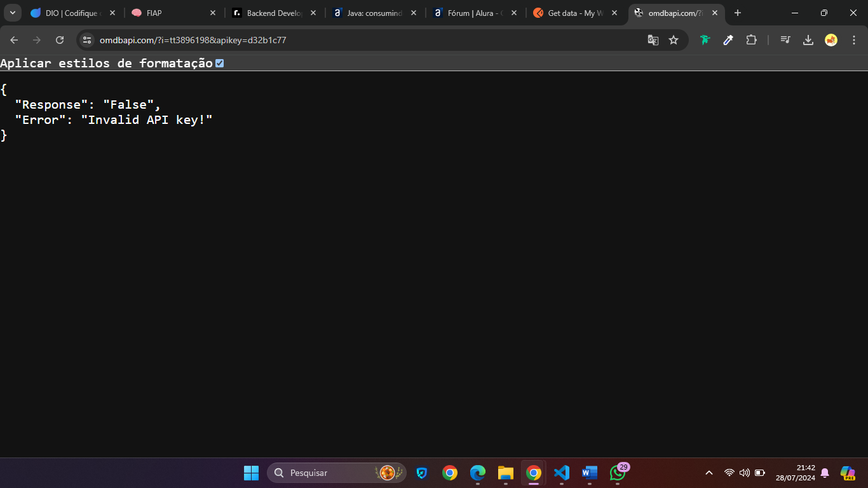Open Visual Studio Code from taskbar
868x488 pixels.
pos(562,473)
